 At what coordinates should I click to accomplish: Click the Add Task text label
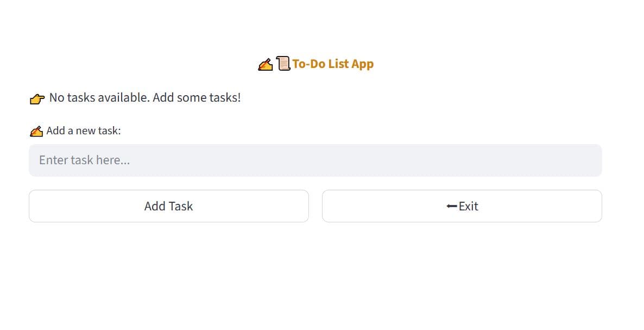click(x=168, y=206)
